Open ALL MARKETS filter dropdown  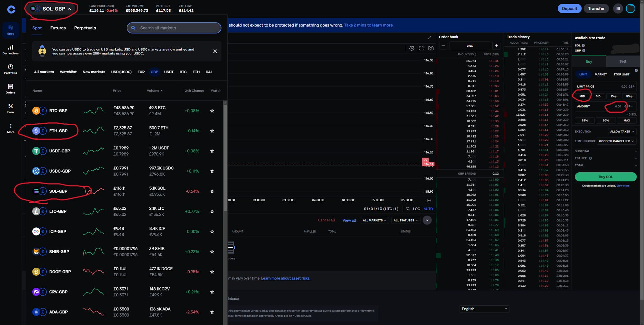[375, 220]
